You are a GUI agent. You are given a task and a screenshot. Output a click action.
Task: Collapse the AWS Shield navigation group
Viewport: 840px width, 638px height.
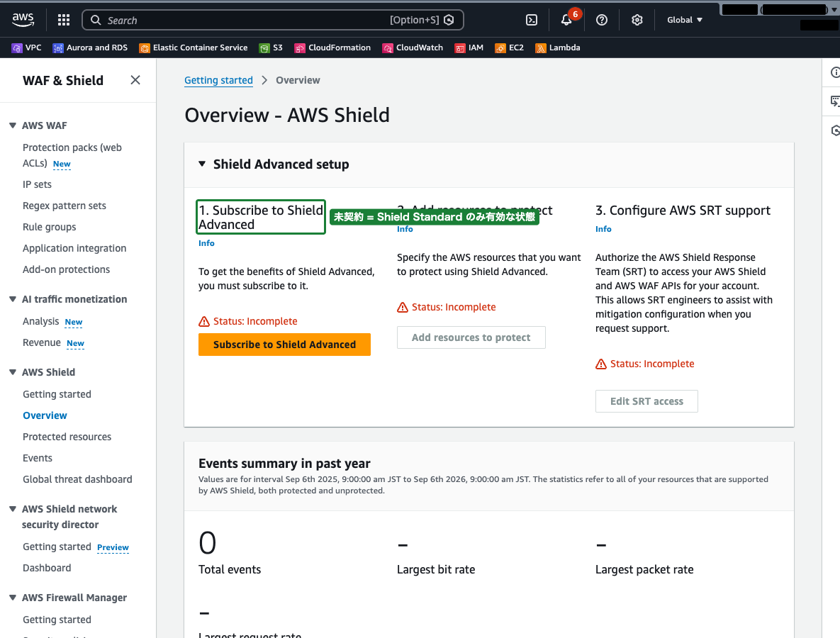point(13,371)
